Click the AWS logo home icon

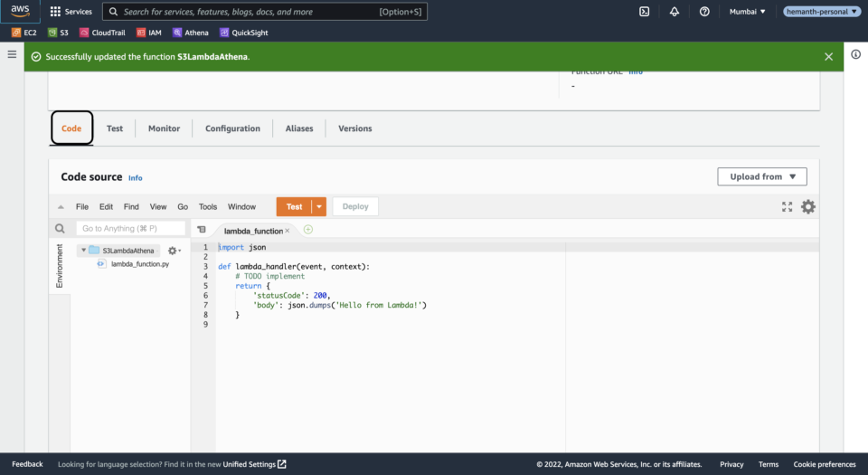[20, 11]
